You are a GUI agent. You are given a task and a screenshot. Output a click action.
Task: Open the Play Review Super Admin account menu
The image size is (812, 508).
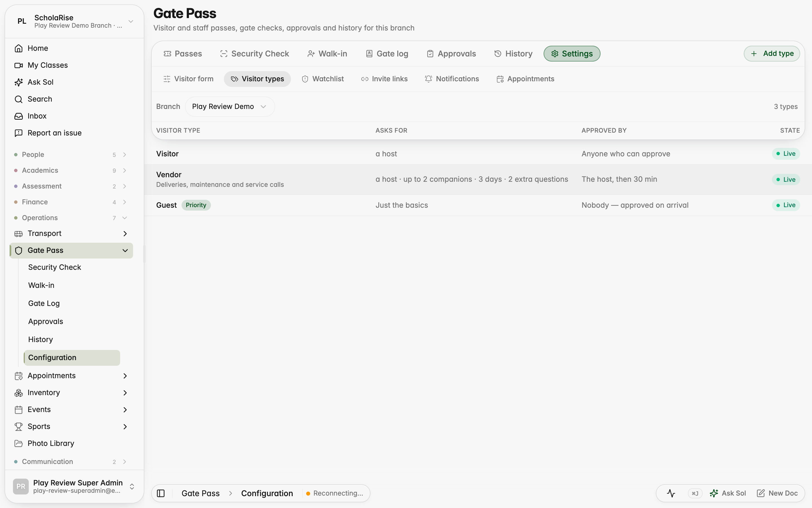(74, 486)
